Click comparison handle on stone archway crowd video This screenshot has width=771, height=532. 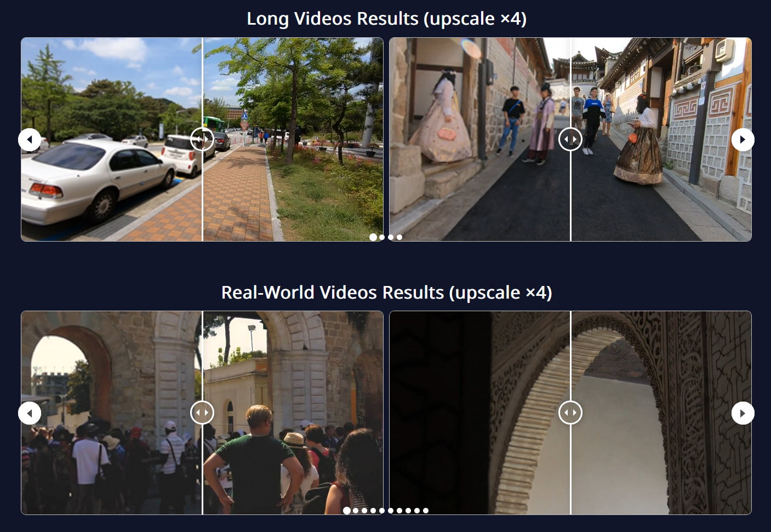[x=202, y=413]
